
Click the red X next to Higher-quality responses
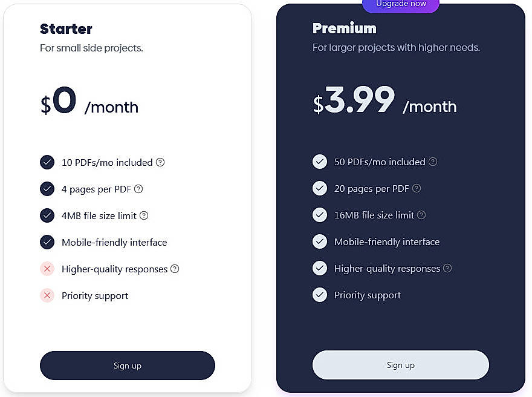pyautogui.click(x=47, y=269)
